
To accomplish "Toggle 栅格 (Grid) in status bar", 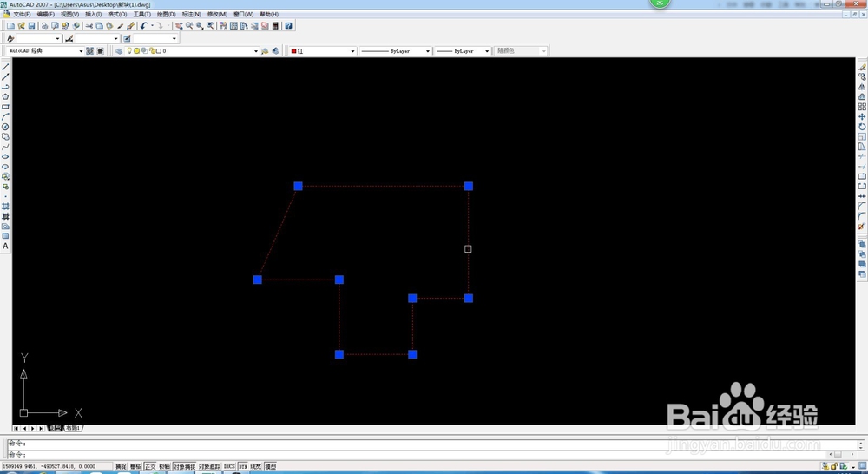I will click(x=135, y=467).
